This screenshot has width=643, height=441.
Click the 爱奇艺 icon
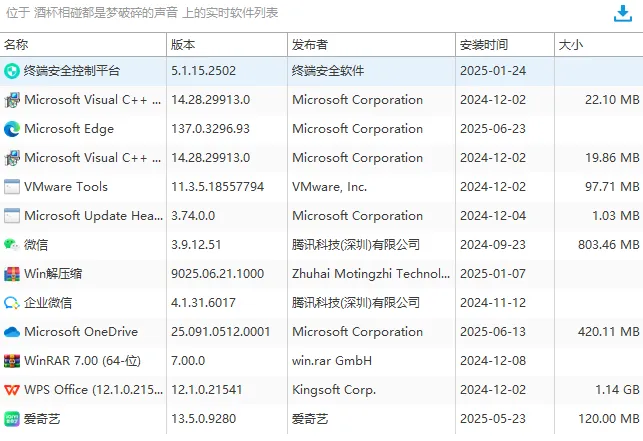pos(12,419)
